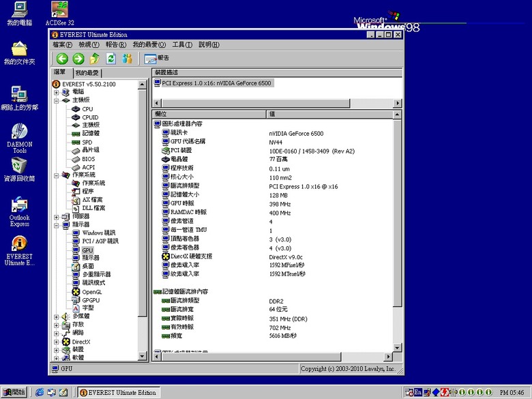Open the 說明(H) menu
The width and height of the screenshot is (532, 399).
[x=209, y=44]
